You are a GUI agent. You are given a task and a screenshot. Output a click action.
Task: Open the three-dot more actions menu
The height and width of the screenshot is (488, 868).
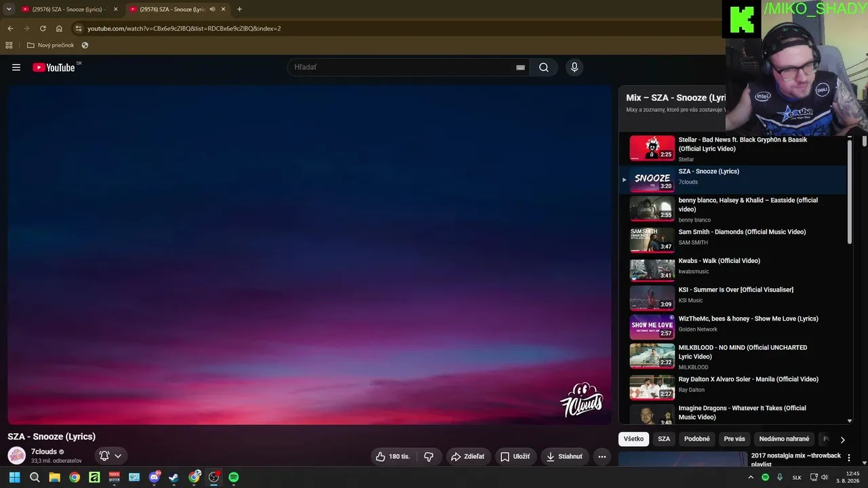601,457
